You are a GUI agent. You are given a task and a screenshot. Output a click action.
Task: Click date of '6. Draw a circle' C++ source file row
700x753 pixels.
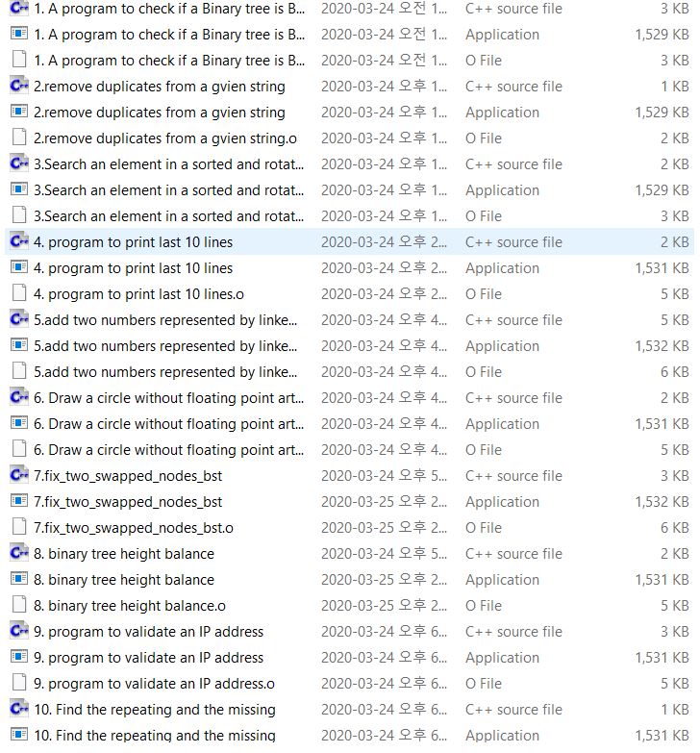point(384,397)
